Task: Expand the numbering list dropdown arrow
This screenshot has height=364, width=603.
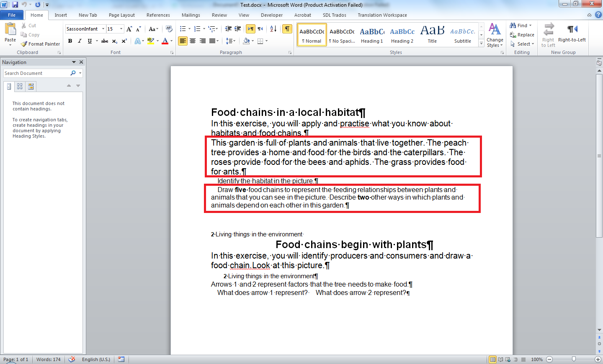Action: pyautogui.click(x=204, y=29)
